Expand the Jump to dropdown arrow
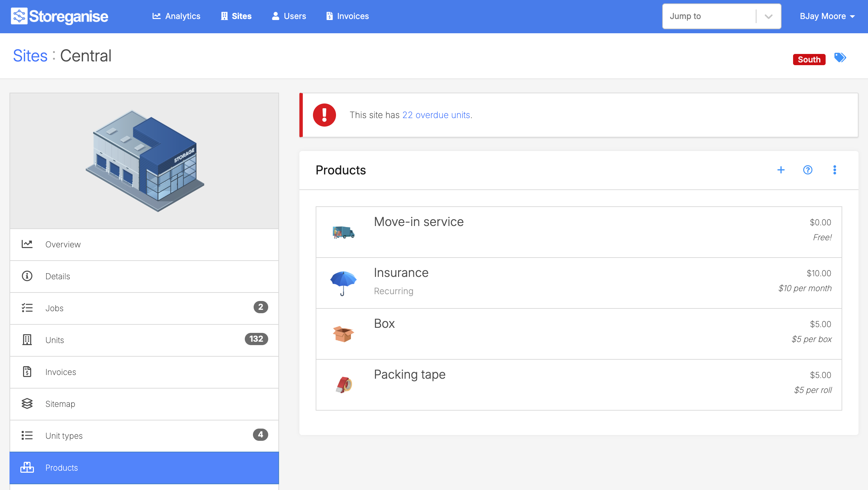This screenshot has height=490, width=868. [x=768, y=16]
